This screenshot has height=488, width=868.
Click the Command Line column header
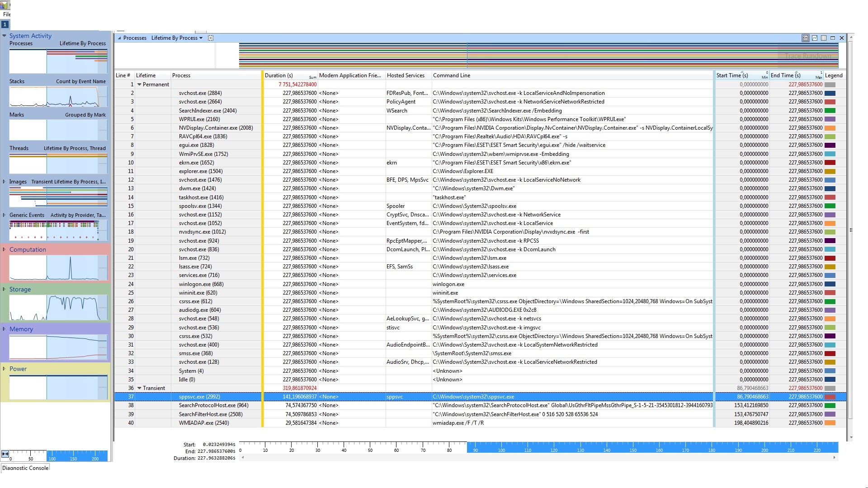pos(452,75)
